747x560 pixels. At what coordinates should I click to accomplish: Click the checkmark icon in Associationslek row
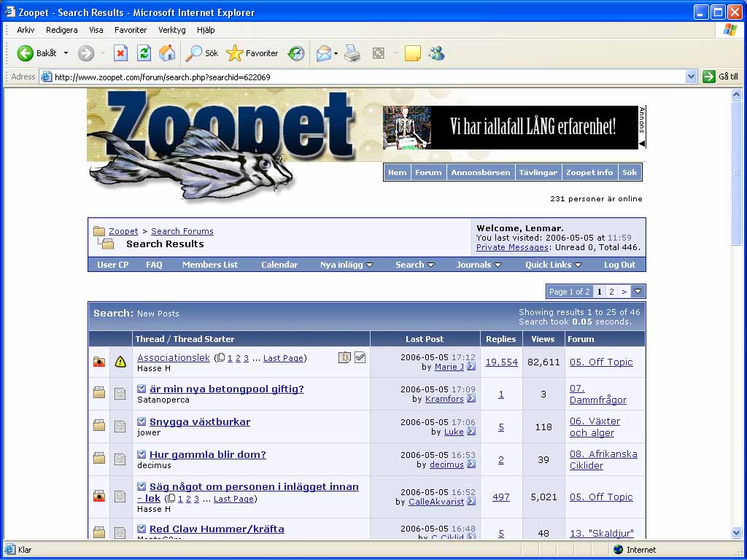click(360, 357)
